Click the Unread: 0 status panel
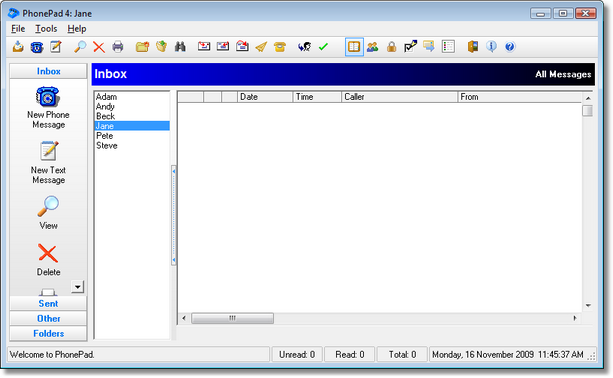 point(297,355)
